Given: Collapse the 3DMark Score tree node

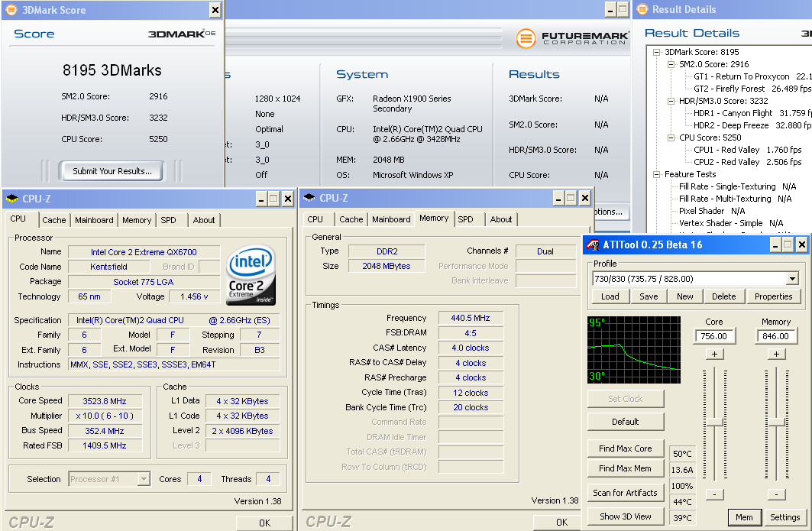Looking at the screenshot, I should coord(657,52).
